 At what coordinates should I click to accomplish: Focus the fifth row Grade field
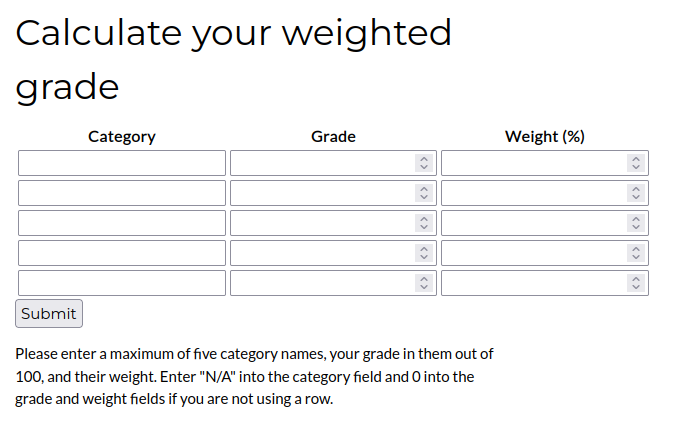click(x=322, y=283)
